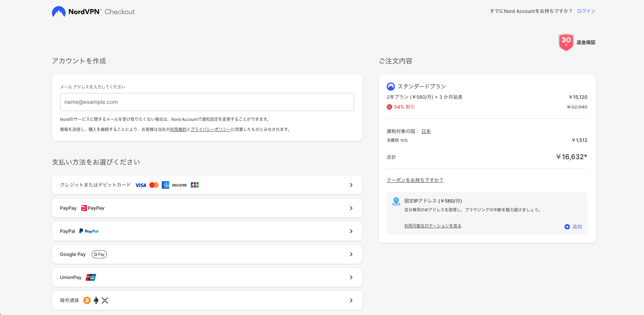Click the XRP crypto icon
The width and height of the screenshot is (644, 315).
click(x=105, y=300)
